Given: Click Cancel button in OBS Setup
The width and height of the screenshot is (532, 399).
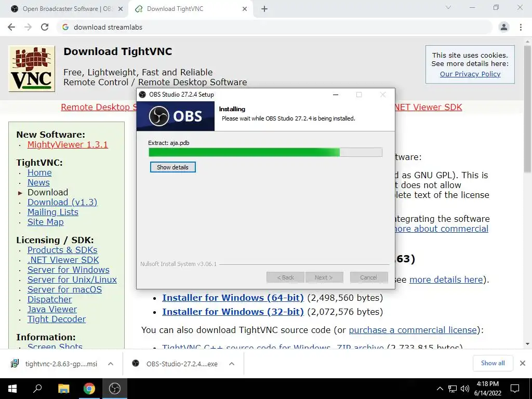Looking at the screenshot, I should pyautogui.click(x=368, y=277).
